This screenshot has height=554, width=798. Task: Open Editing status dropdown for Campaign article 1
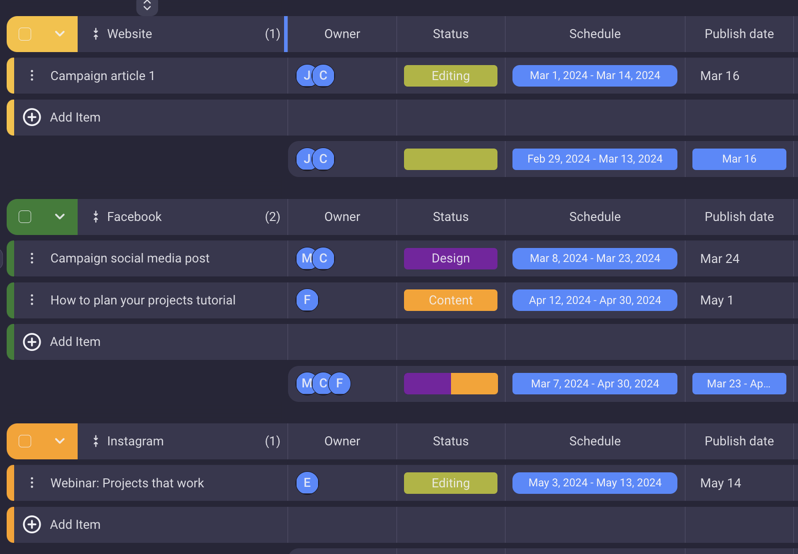click(x=450, y=76)
